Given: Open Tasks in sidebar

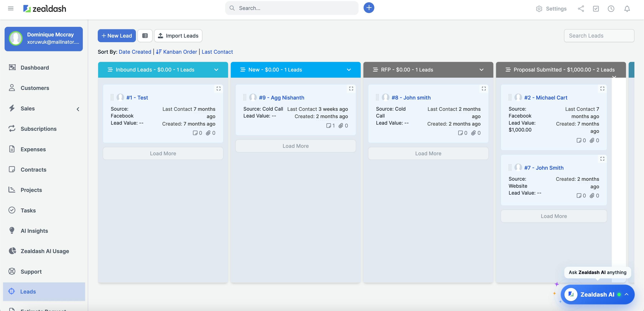Looking at the screenshot, I should (x=44, y=210).
